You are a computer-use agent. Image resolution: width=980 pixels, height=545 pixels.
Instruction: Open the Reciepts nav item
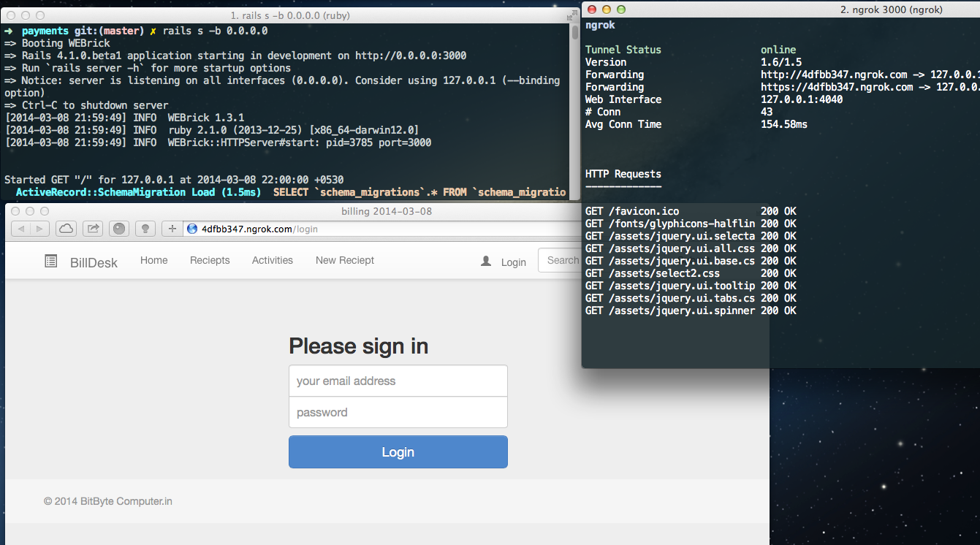(210, 260)
